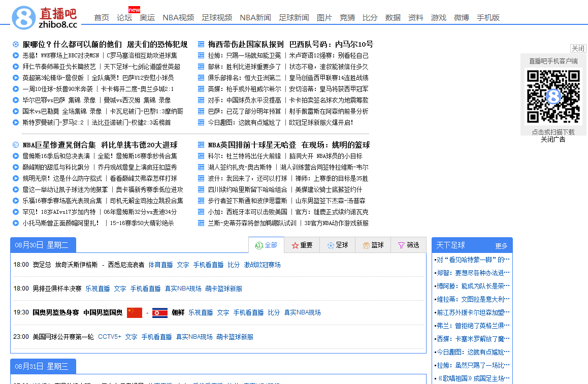The image size is (588, 384).
Task: Open NBA视频 in the top navigation
Action: click(x=178, y=17)
